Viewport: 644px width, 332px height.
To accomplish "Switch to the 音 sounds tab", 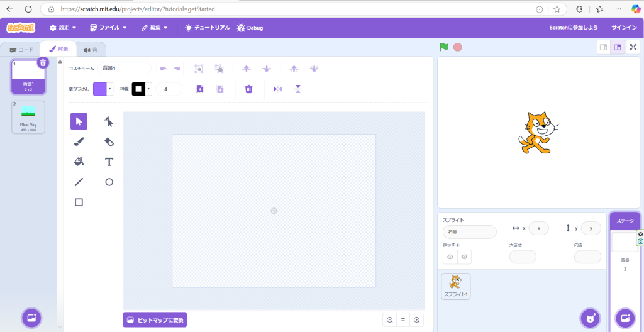I will (x=91, y=50).
